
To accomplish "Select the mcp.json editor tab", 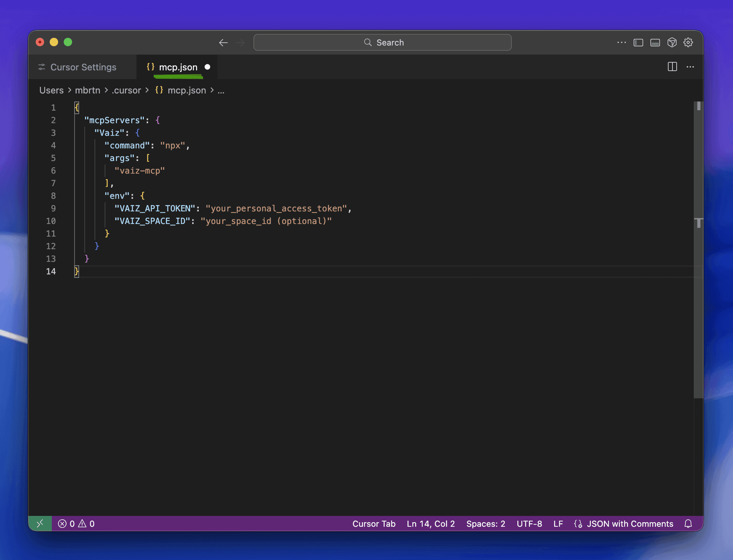I will coord(178,67).
